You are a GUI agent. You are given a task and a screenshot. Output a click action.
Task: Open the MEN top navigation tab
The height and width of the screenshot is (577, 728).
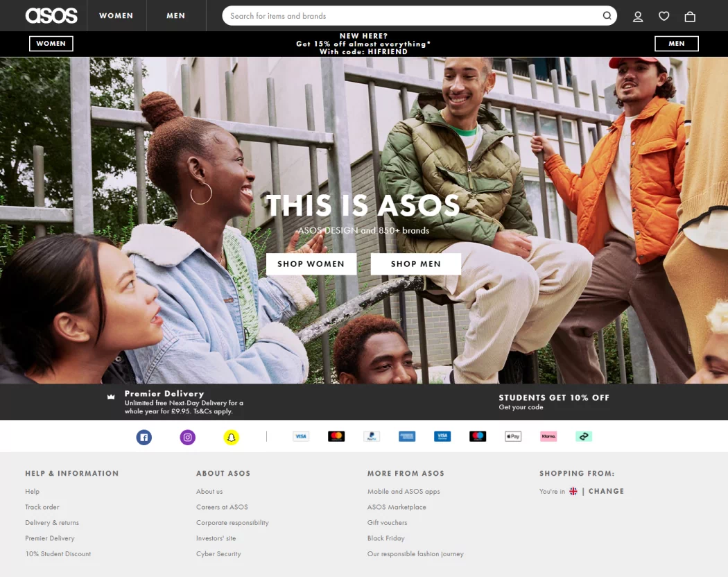tap(176, 16)
